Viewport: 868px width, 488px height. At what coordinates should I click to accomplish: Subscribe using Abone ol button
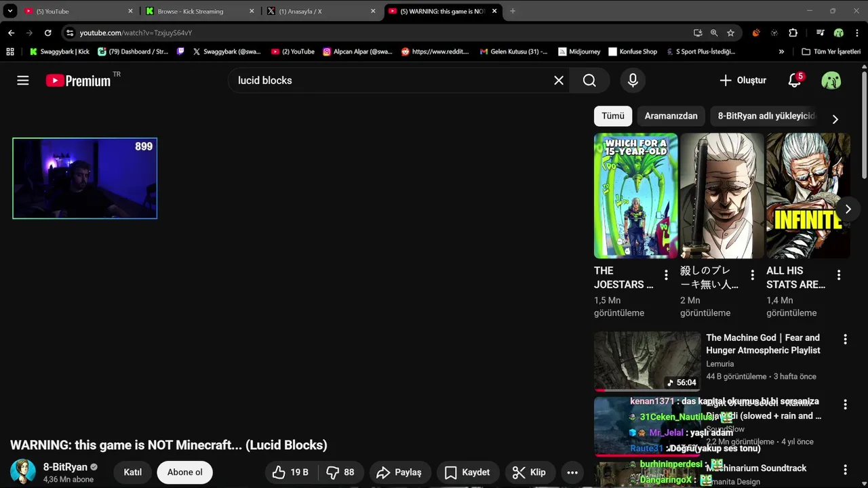pyautogui.click(x=184, y=472)
